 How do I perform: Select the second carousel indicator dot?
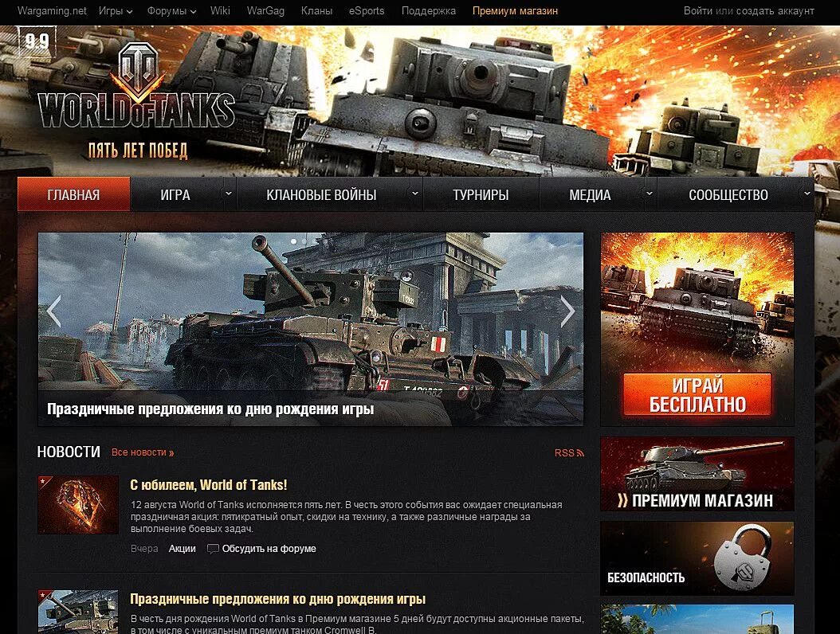point(305,241)
